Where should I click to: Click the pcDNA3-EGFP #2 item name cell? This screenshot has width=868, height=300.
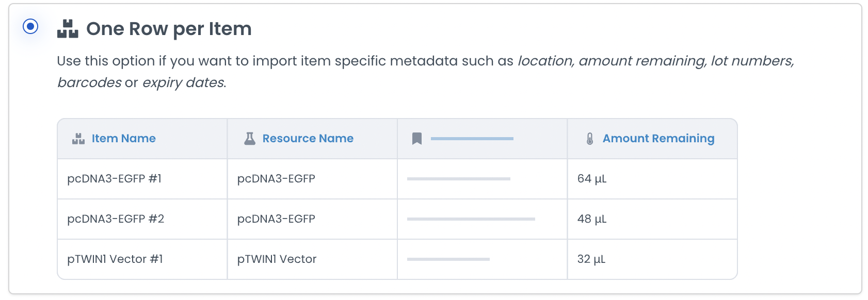tap(116, 219)
